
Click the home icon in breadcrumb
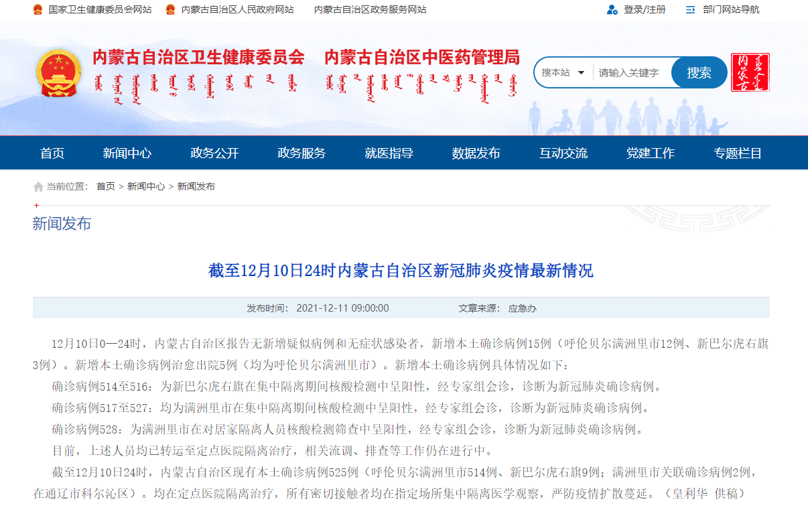click(38, 187)
